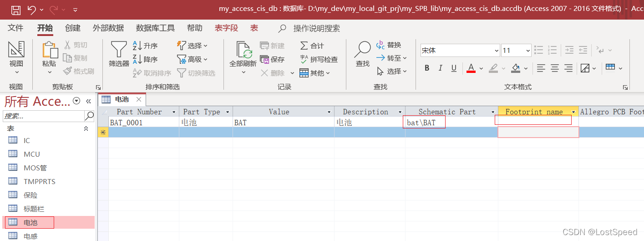Click the Save record (保存) icon

265,59
